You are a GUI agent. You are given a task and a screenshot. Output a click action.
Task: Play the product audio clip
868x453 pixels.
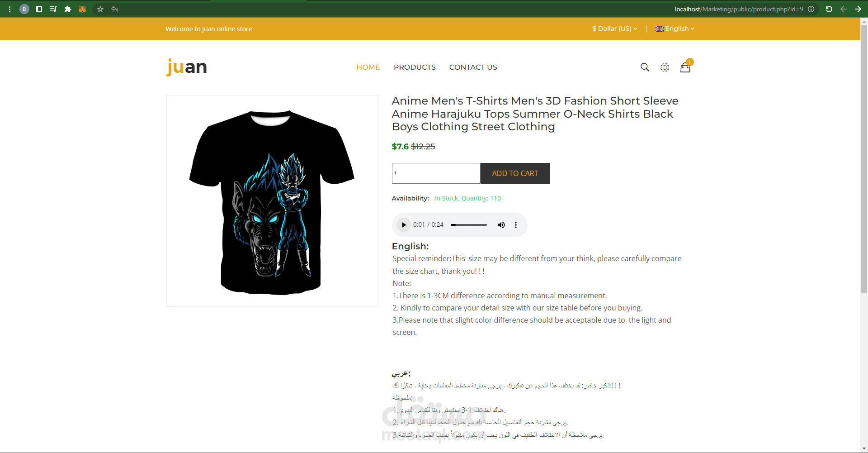404,225
